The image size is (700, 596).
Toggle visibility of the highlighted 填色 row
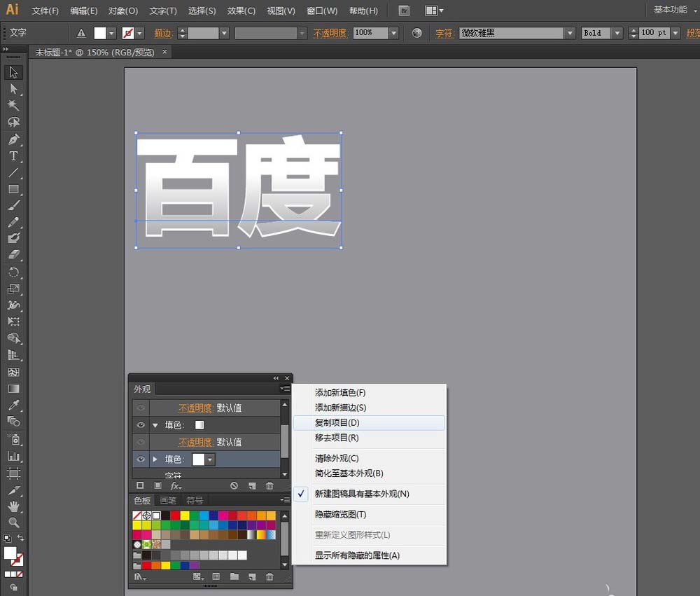pos(141,459)
